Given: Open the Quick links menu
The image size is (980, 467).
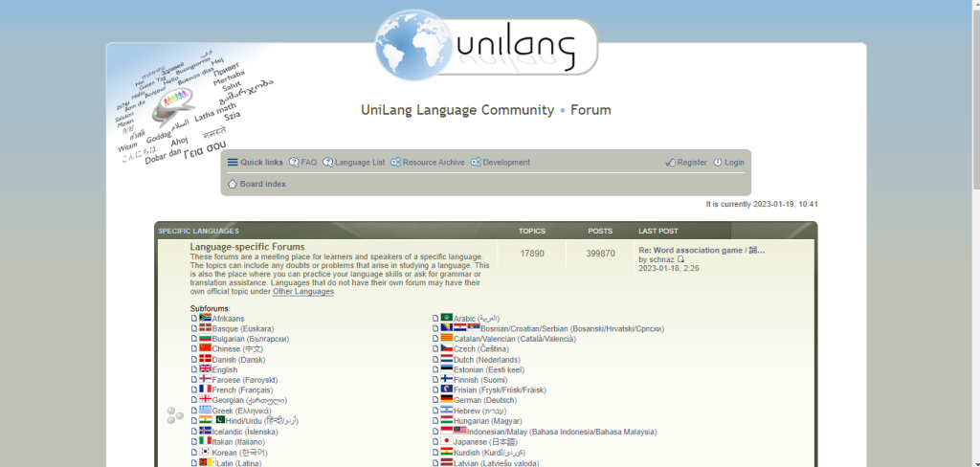Looking at the screenshot, I should (x=255, y=163).
